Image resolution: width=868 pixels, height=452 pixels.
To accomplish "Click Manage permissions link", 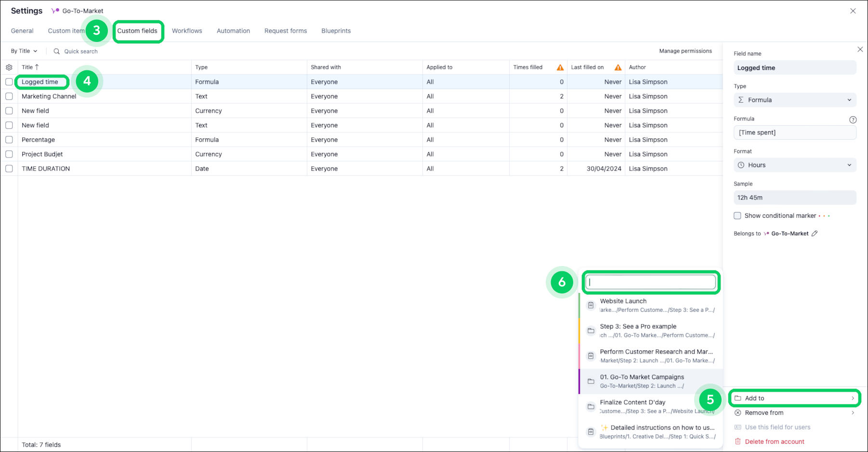I will tap(685, 51).
